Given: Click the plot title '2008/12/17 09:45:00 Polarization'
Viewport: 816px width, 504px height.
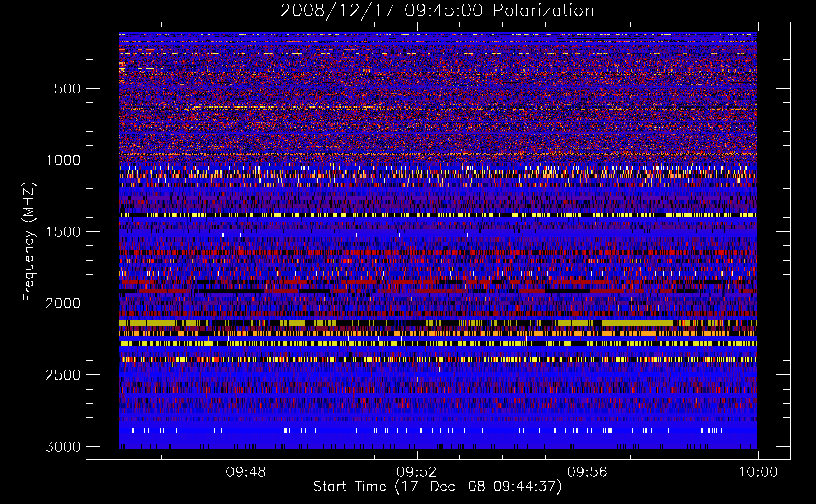Looking at the screenshot, I should tap(437, 10).
